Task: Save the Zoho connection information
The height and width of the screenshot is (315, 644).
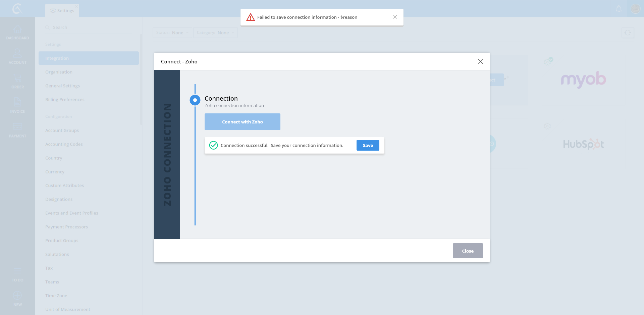Action: coord(368,145)
